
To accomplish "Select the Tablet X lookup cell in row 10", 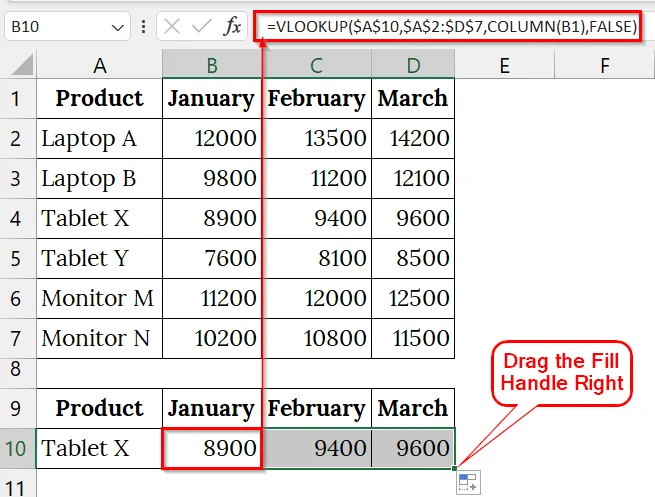I will coord(99,449).
